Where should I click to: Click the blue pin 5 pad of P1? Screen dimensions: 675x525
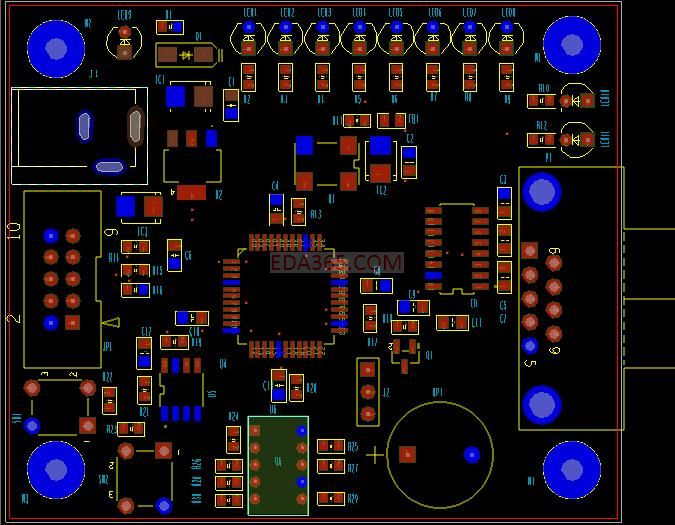click(x=530, y=345)
